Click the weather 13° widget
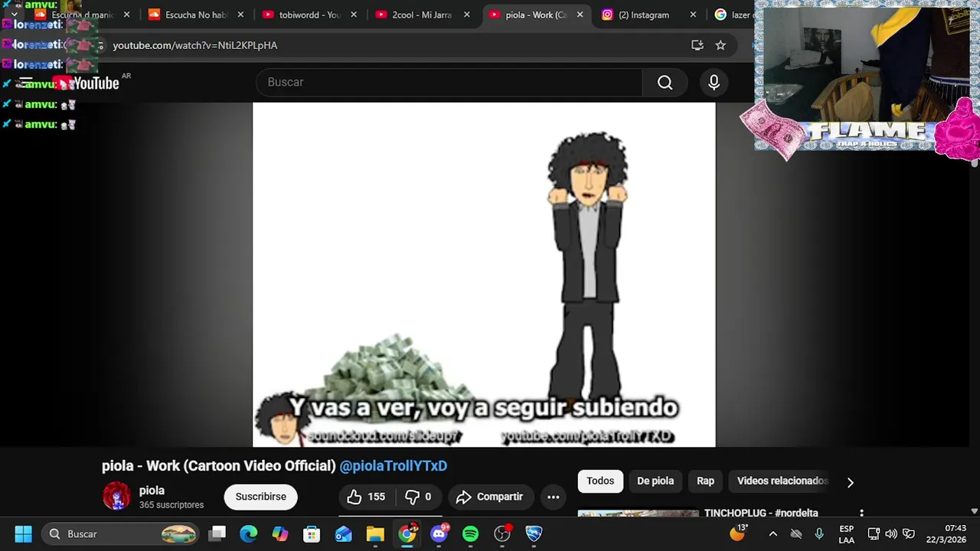 click(738, 532)
